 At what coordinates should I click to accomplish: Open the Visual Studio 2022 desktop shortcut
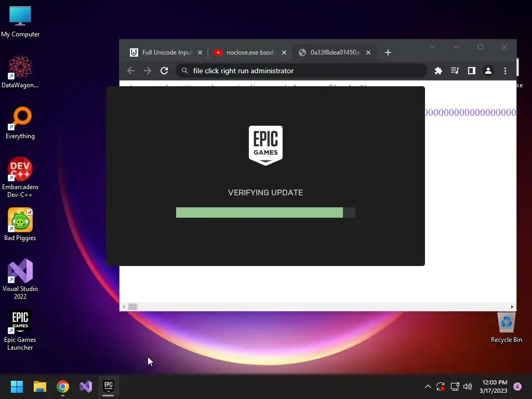pos(20,279)
